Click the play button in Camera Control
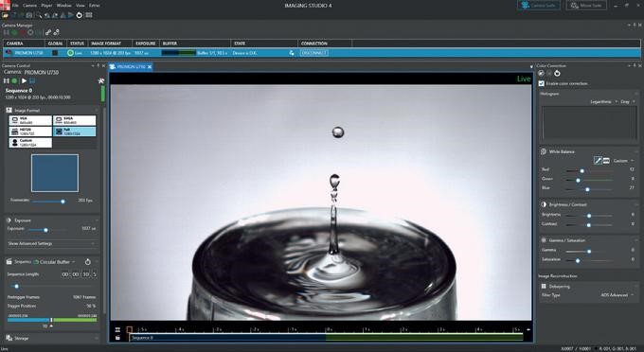Viewport: 644px width, 352px height. click(x=24, y=81)
